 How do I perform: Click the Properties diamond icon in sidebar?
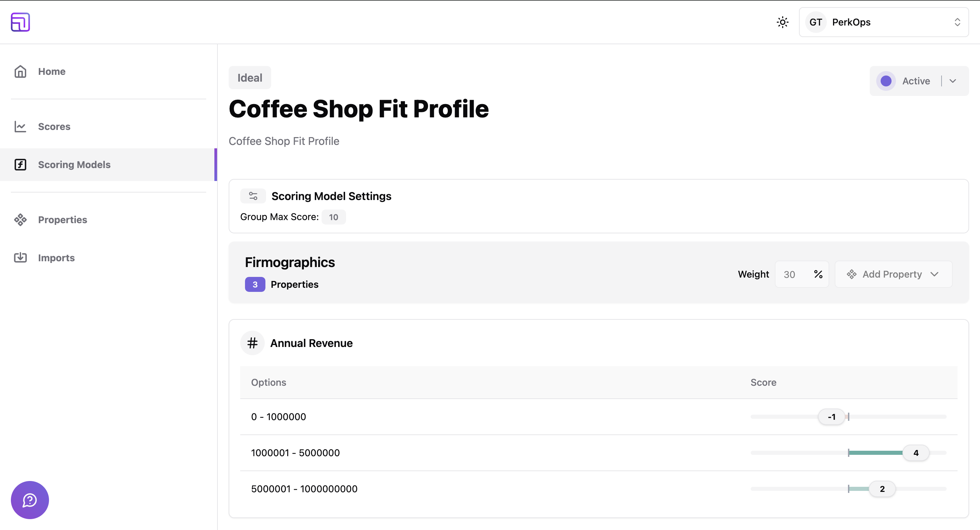pos(20,220)
